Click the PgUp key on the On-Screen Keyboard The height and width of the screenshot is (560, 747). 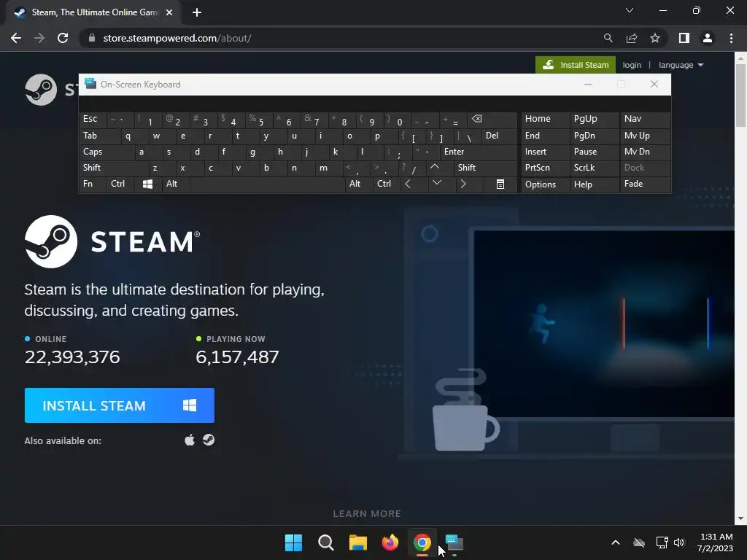coord(594,119)
